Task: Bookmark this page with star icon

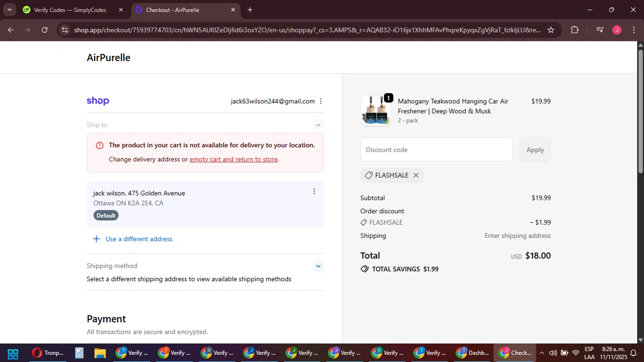Action: pos(551,30)
